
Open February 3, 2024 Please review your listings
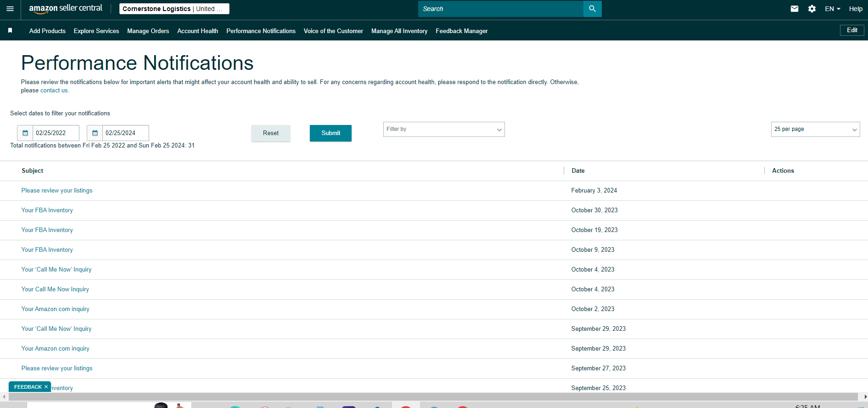coord(57,190)
